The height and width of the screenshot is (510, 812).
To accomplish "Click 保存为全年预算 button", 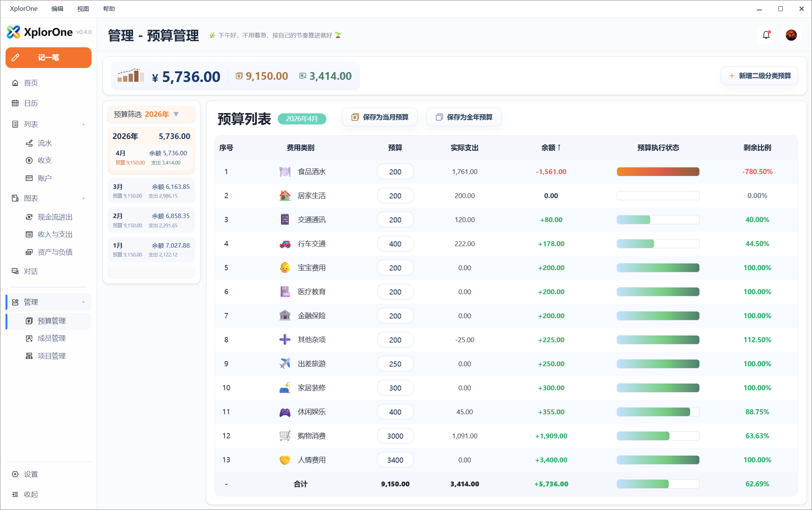I will point(464,117).
